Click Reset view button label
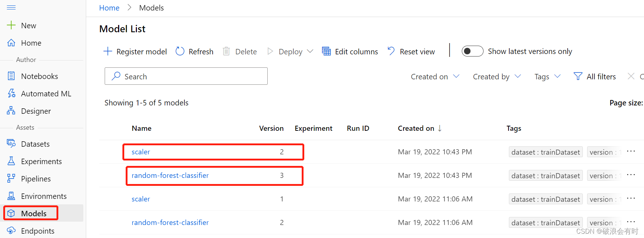Image resolution: width=644 pixels, height=238 pixels. click(417, 52)
